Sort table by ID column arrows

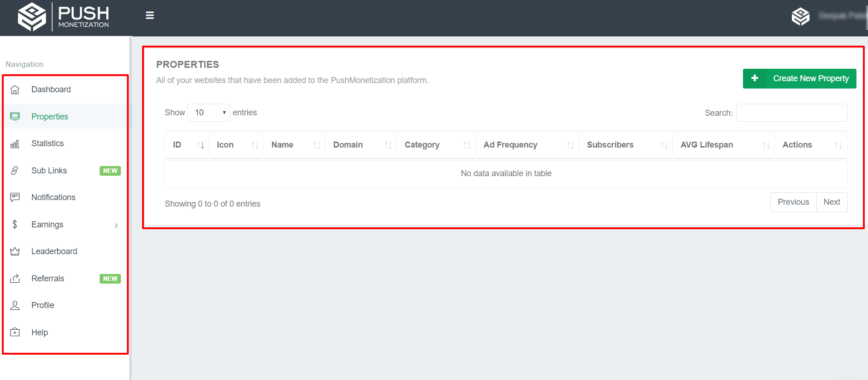coord(200,145)
